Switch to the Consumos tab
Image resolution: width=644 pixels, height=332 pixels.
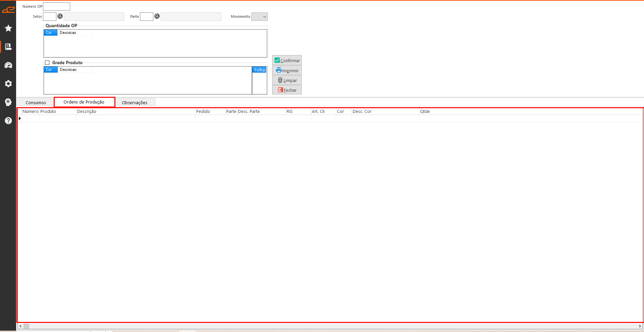[x=36, y=102]
